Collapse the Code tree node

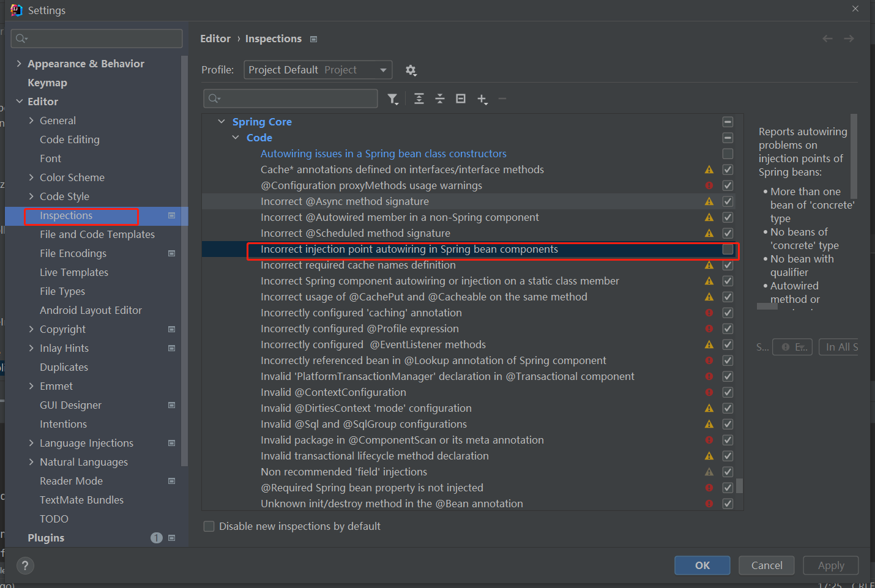coord(236,138)
